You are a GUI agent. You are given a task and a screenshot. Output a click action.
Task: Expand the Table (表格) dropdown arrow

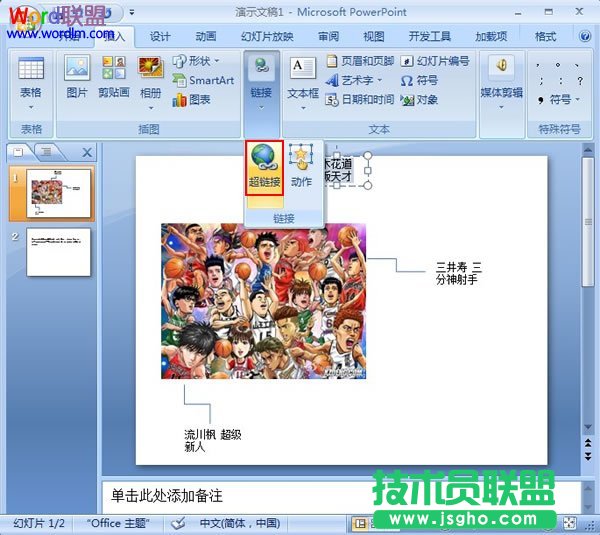[31, 108]
